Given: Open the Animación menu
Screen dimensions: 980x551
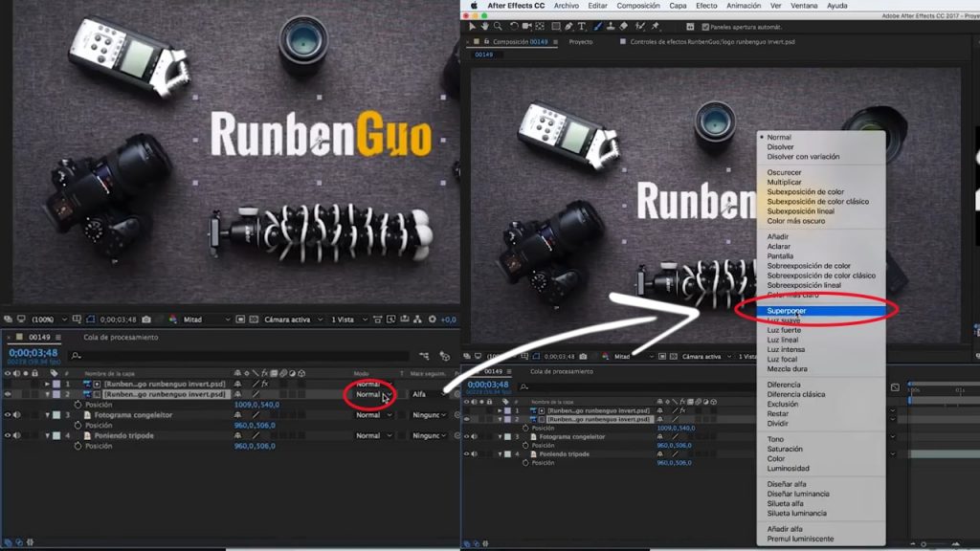Looking at the screenshot, I should pos(743,6).
